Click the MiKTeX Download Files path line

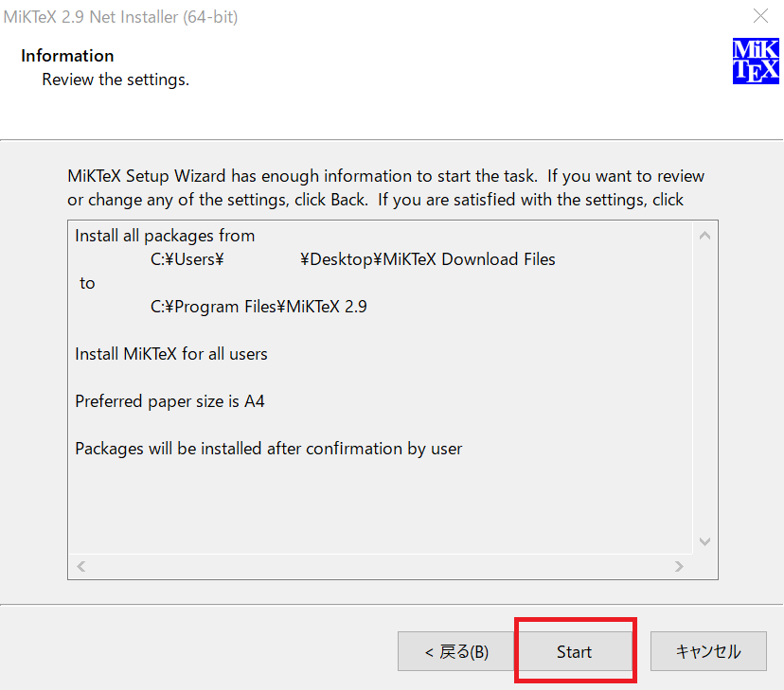(353, 259)
